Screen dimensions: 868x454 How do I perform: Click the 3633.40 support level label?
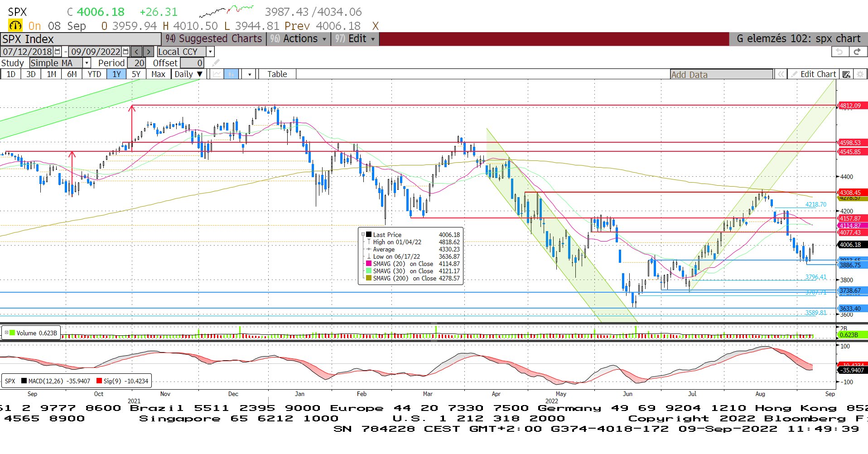click(852, 309)
